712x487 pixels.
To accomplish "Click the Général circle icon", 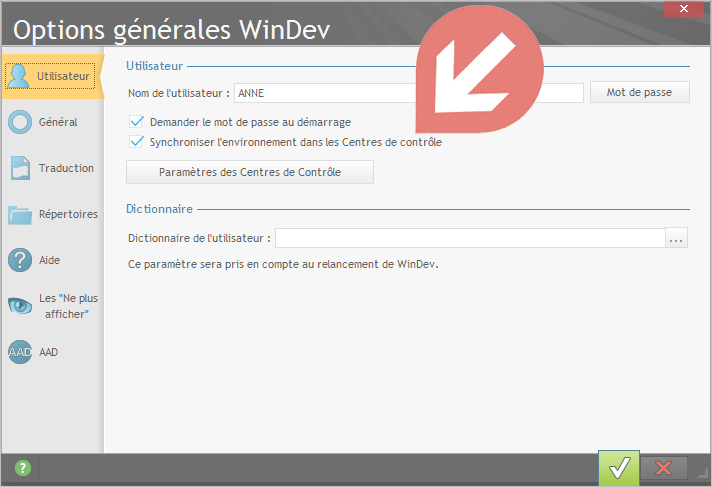I will [20, 122].
